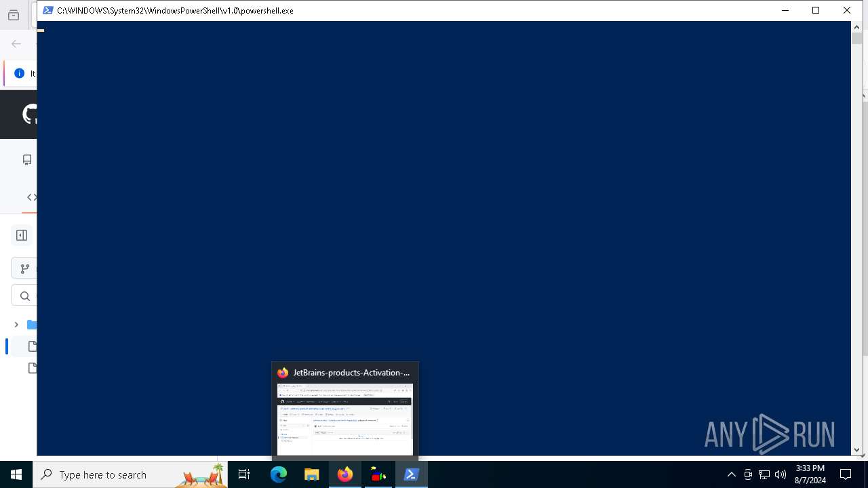
Task: Open the Windows Start menu
Action: (x=16, y=474)
